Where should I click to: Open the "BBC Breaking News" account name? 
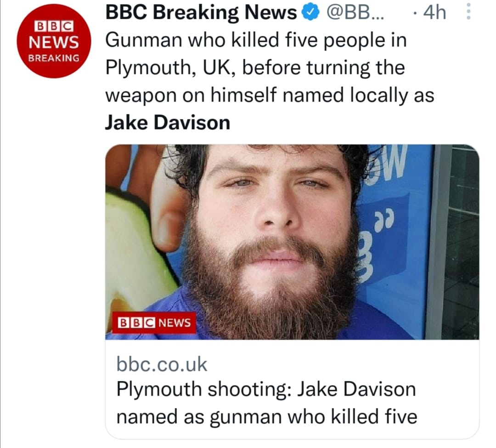[201, 13]
